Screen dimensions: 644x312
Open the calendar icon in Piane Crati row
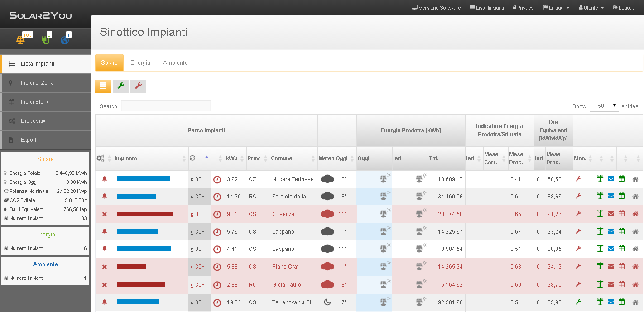[622, 267]
